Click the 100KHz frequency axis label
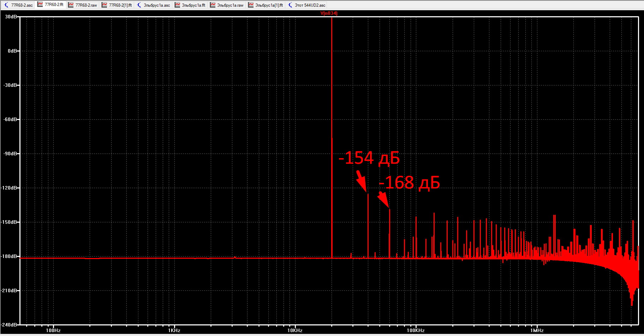Viewport: 644px width, 336px height. click(416, 330)
